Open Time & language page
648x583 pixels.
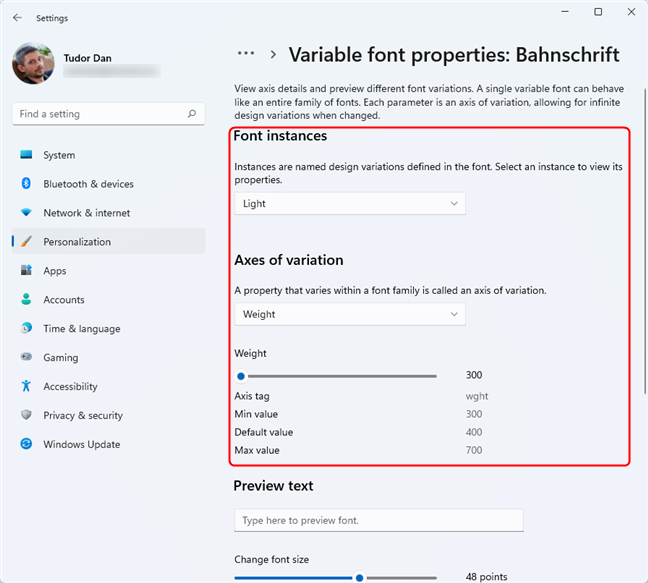tap(108, 328)
